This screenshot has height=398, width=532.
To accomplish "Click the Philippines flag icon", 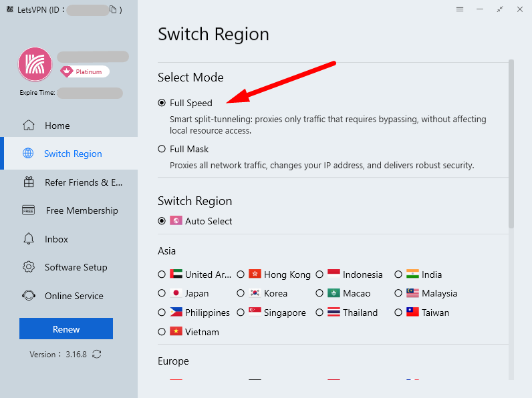I will point(176,312).
